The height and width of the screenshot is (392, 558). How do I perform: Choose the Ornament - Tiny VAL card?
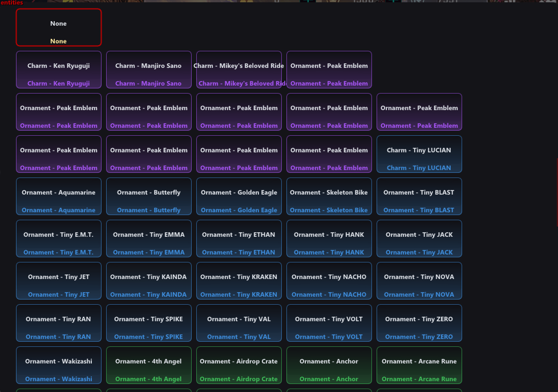coord(239,324)
